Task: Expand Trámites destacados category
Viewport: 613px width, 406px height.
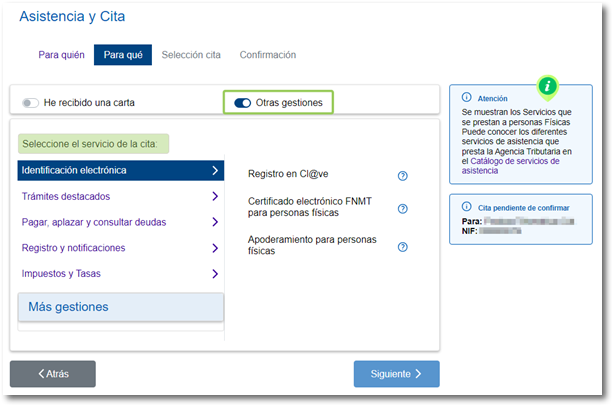Action: (120, 196)
